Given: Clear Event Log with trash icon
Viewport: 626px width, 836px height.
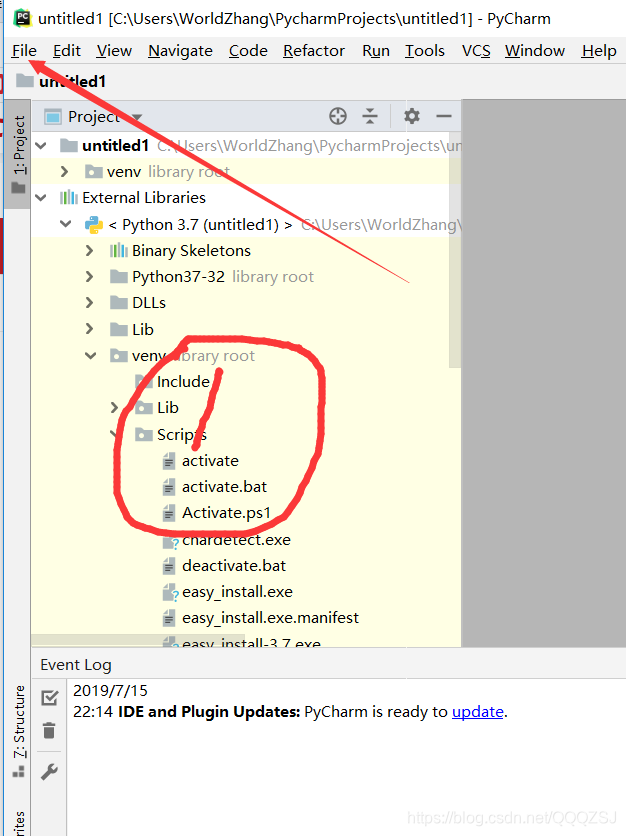Looking at the screenshot, I should [49, 730].
